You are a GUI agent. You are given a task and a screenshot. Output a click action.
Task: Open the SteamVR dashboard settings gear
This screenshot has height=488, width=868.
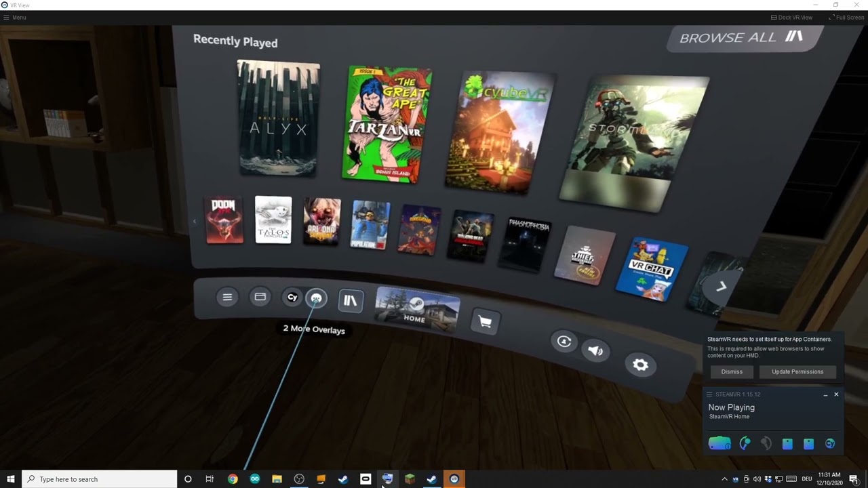tap(640, 365)
